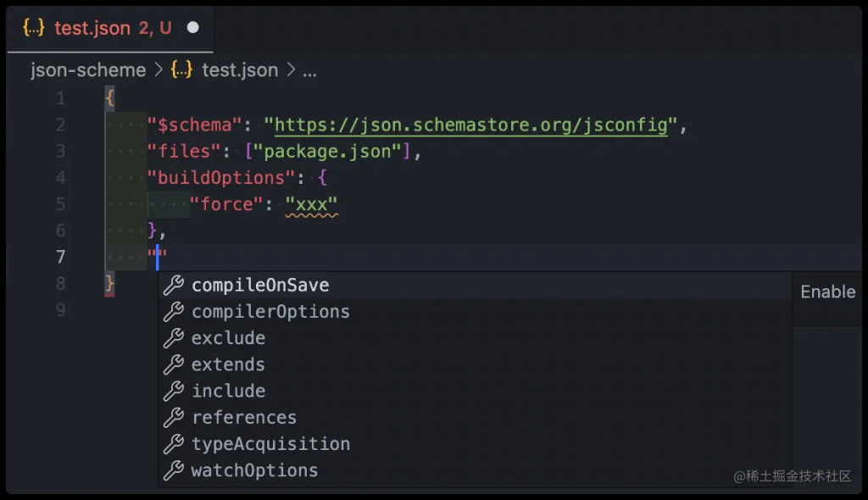Open the json-scheme breadcrumb dropdown
Viewport: 868px width, 500px height.
pyautogui.click(x=87, y=70)
